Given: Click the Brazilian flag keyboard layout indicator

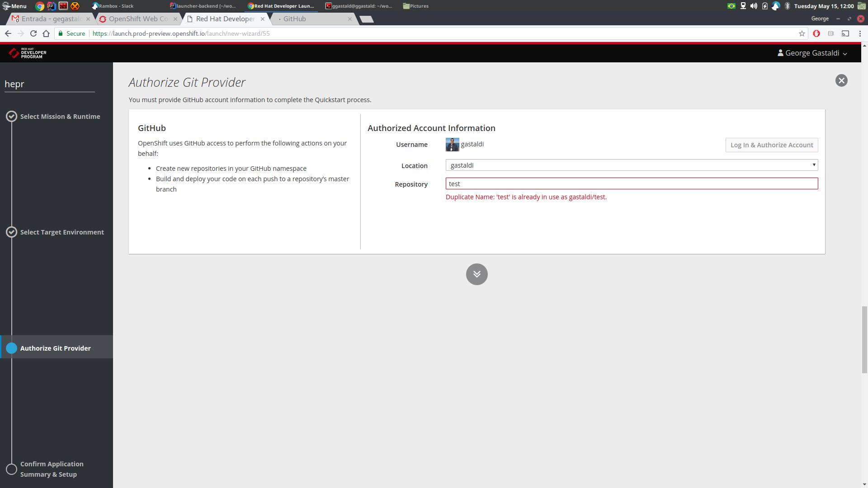Looking at the screenshot, I should (732, 6).
